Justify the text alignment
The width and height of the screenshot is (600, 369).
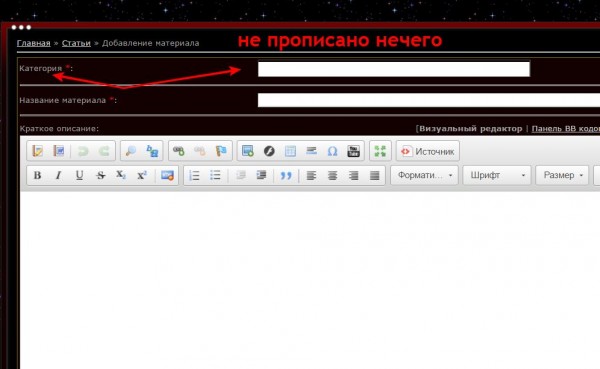tap(375, 175)
